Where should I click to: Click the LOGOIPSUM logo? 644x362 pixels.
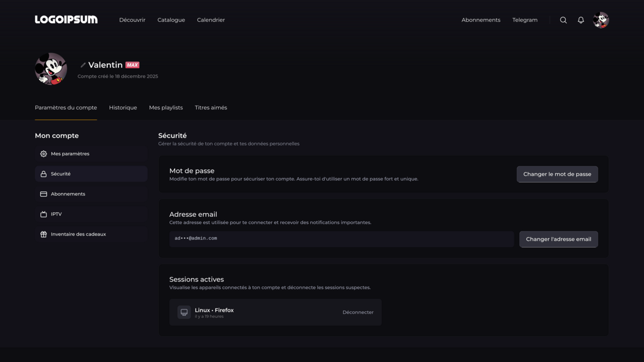[x=66, y=19]
